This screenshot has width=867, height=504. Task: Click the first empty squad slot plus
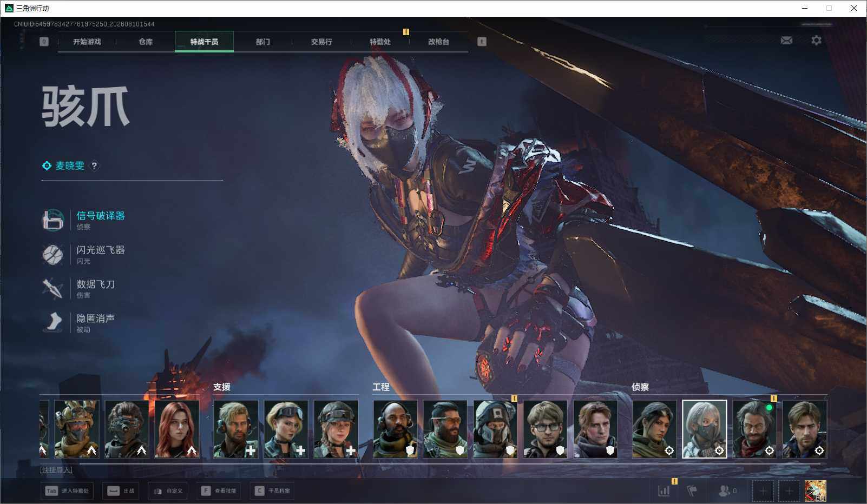[763, 491]
